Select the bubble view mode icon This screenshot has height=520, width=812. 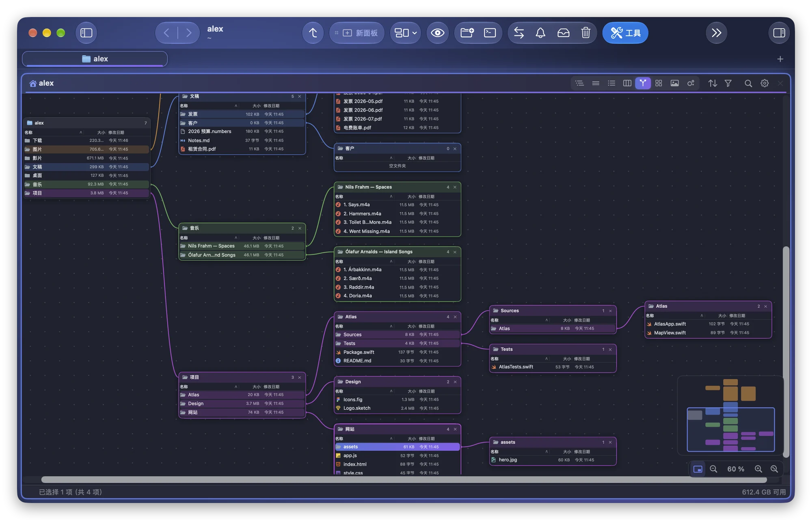point(691,83)
